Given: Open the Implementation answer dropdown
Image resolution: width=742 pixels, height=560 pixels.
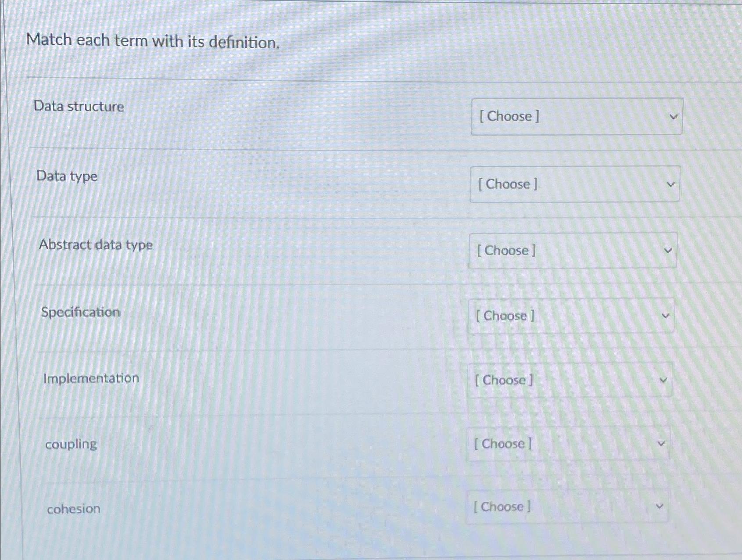Looking at the screenshot, I should pyautogui.click(x=569, y=380).
